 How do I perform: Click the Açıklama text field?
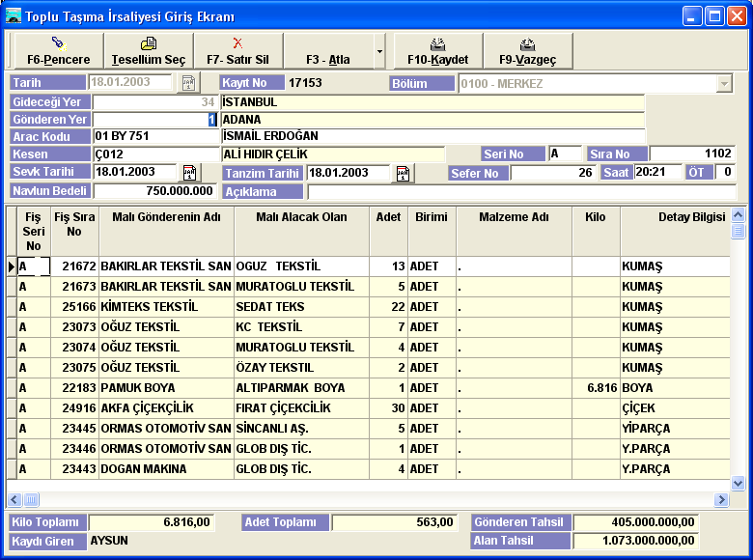pos(521,191)
